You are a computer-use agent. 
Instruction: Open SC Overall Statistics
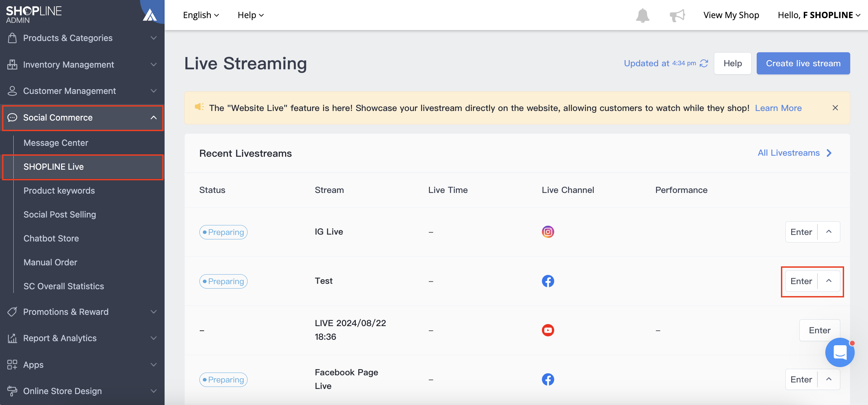[64, 286]
